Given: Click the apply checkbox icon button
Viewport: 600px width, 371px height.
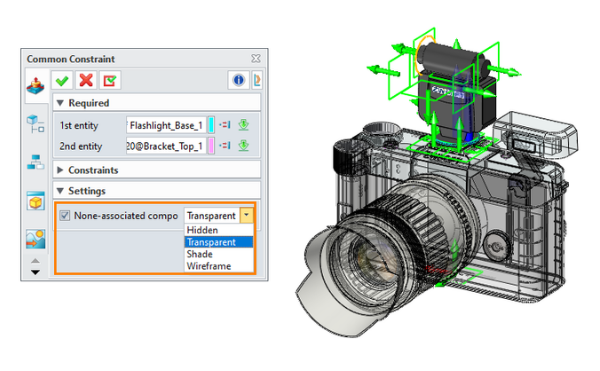Looking at the screenshot, I should [110, 80].
